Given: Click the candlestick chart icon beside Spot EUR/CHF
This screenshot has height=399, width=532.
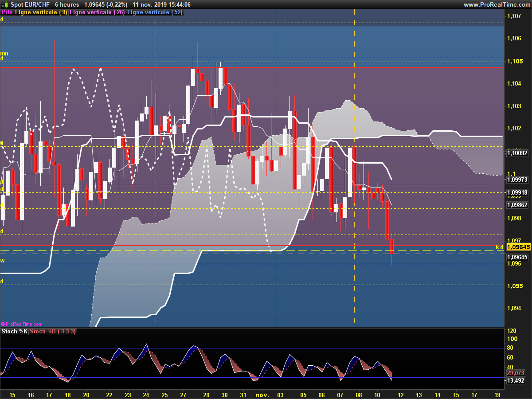Looking at the screenshot, I should 4,4.
